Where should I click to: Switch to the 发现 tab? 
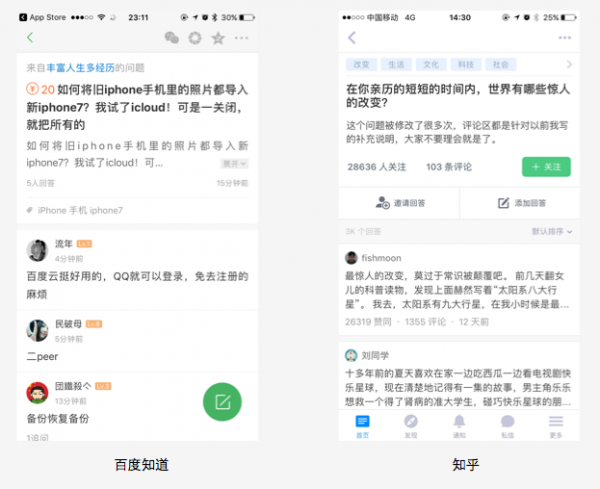pos(411,427)
